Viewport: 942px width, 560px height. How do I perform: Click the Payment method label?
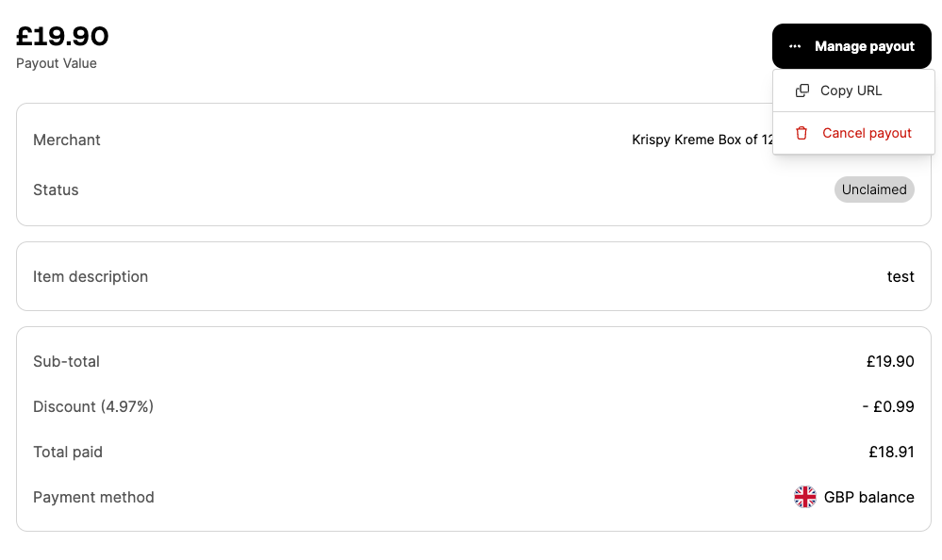93,498
